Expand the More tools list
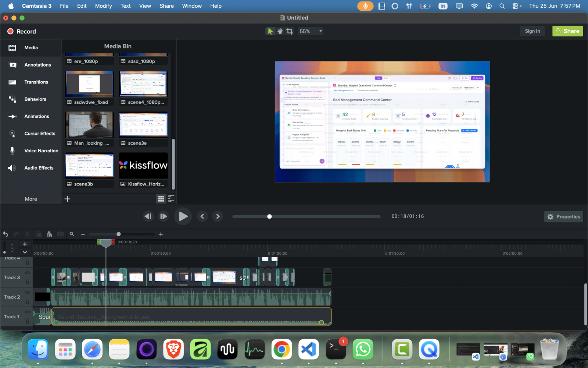This screenshot has width=588, height=368. click(x=31, y=199)
